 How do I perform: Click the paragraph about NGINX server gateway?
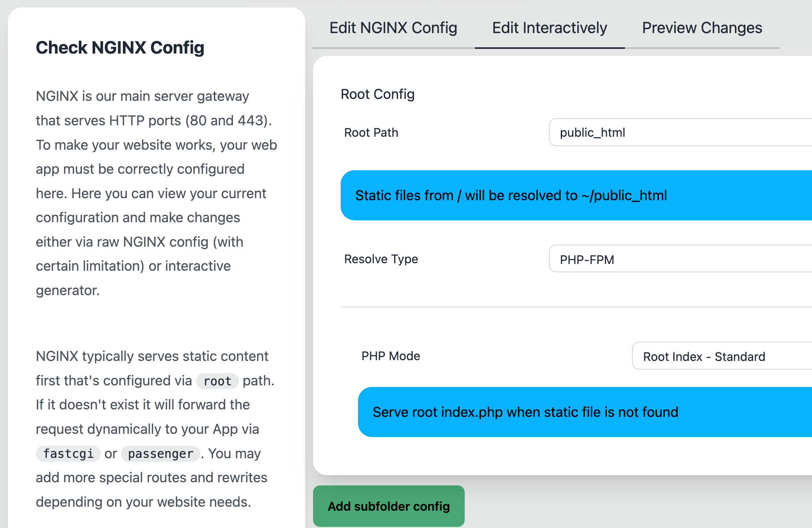pos(156,193)
